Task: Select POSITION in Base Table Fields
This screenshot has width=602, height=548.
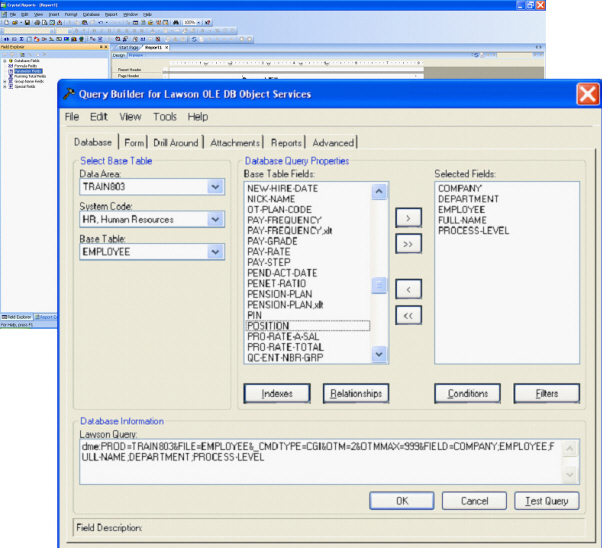Action: pos(308,326)
